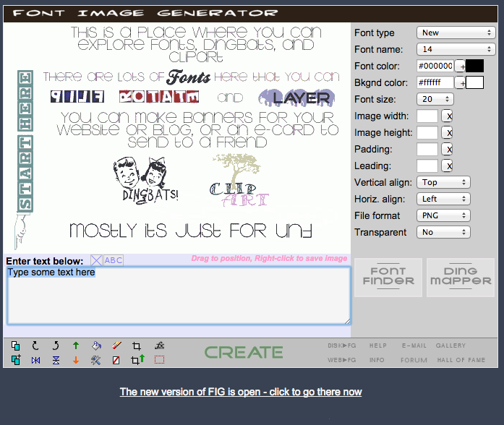Click the white square with red slash icon
Image resolution: width=504 pixels, height=425 pixels.
pyautogui.click(x=116, y=360)
